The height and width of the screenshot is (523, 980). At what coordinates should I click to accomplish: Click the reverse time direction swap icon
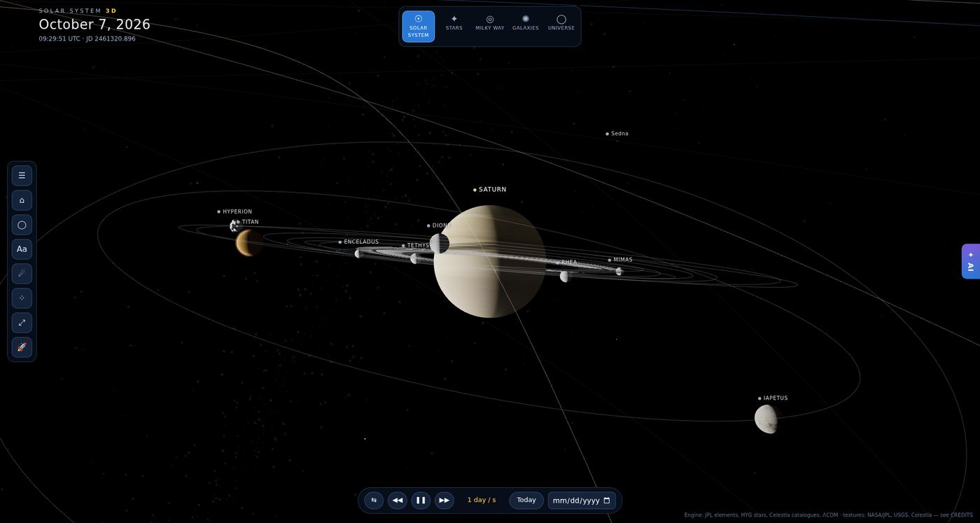[374, 501]
